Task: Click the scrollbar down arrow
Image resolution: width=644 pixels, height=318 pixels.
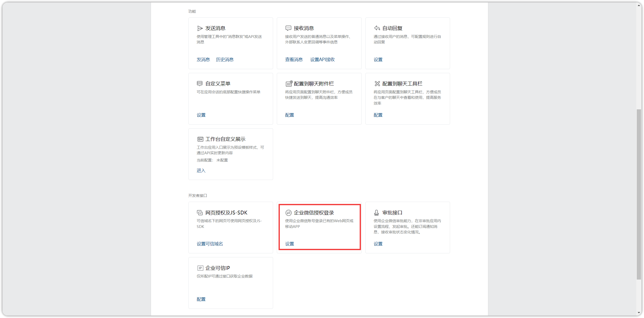Action: coord(639,313)
